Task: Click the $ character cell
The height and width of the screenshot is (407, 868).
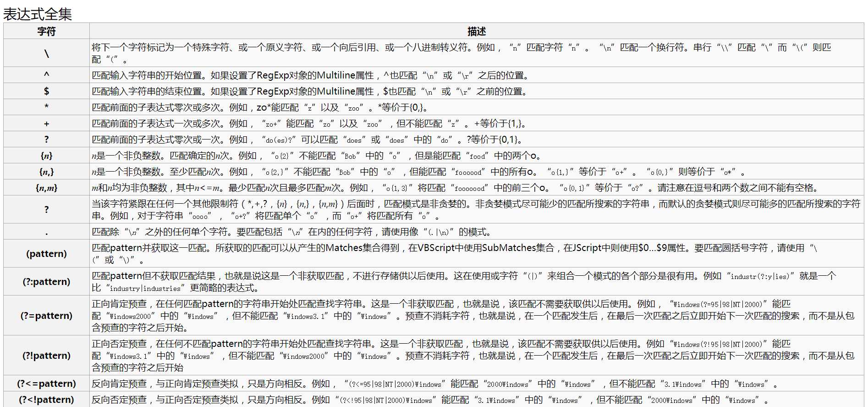Action: click(46, 91)
